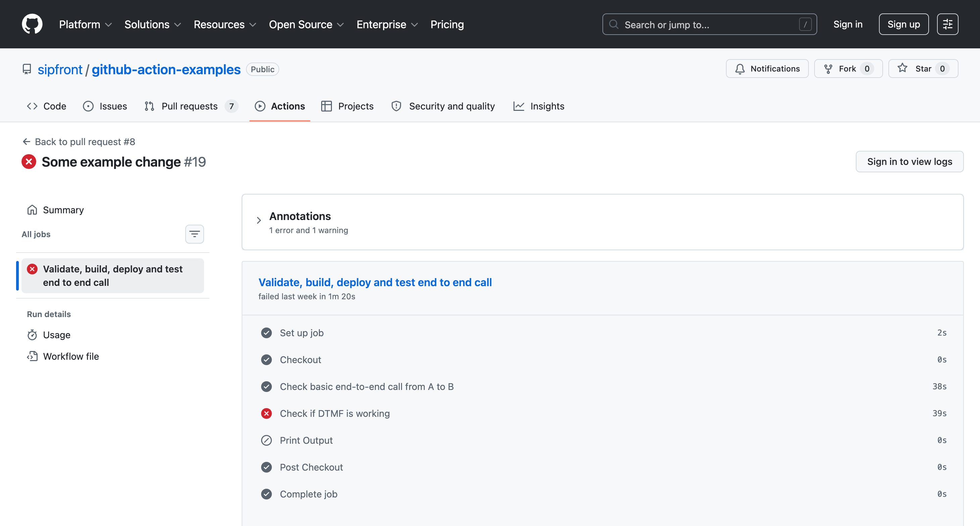Image resolution: width=980 pixels, height=526 pixels.
Task: Expand the Annotations section chevron
Action: 259,220
